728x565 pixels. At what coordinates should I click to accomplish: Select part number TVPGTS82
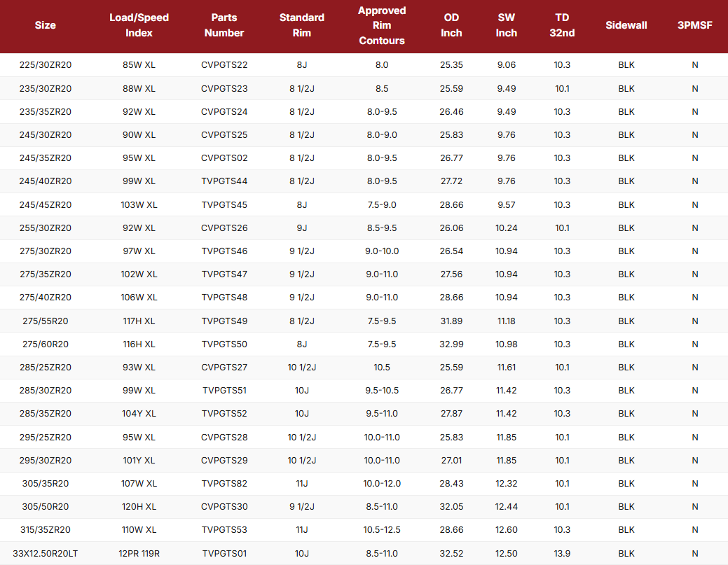point(224,484)
